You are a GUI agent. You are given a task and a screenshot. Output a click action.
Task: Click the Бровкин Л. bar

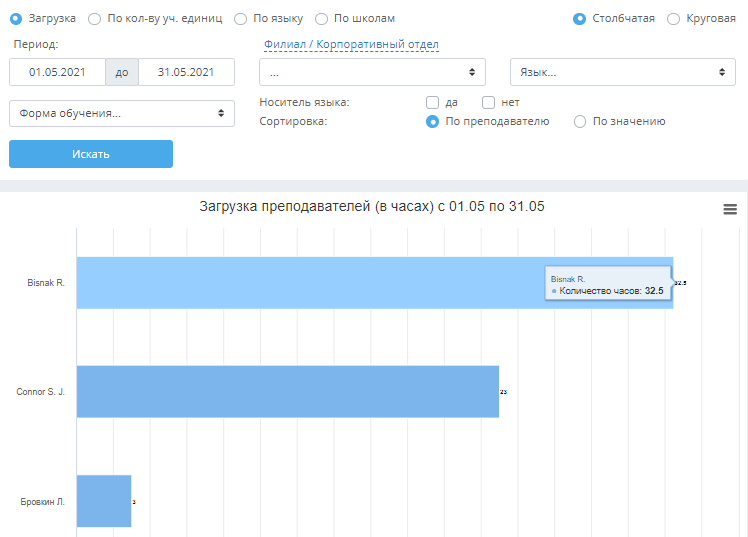104,501
